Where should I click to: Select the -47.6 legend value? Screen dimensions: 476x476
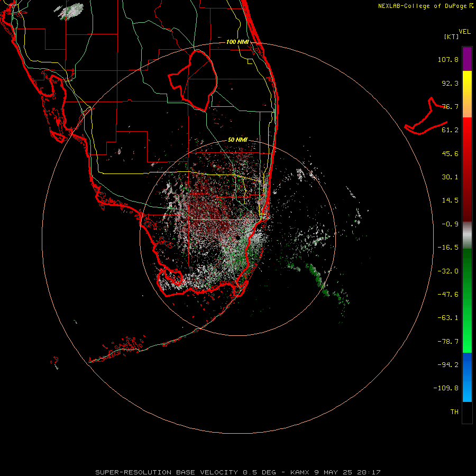pyautogui.click(x=448, y=295)
